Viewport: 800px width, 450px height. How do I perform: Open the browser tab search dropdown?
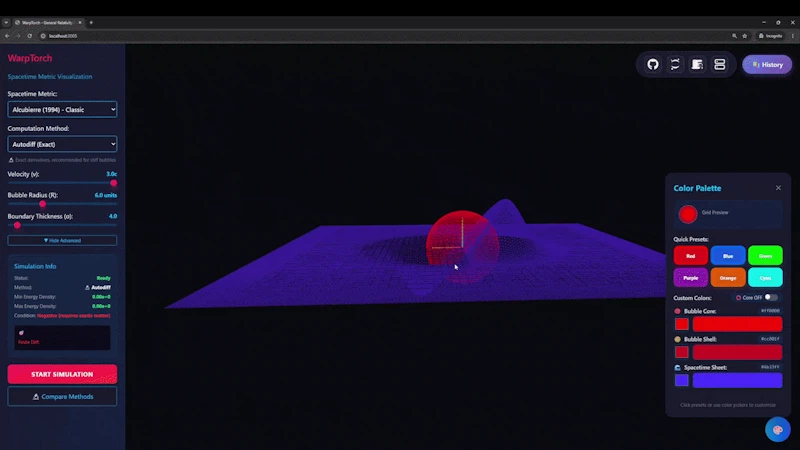[6, 22]
